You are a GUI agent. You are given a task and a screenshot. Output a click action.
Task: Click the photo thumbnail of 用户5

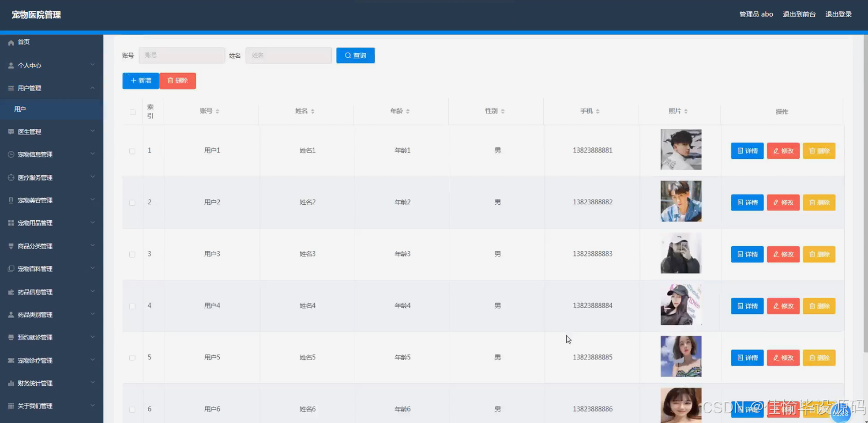point(681,356)
